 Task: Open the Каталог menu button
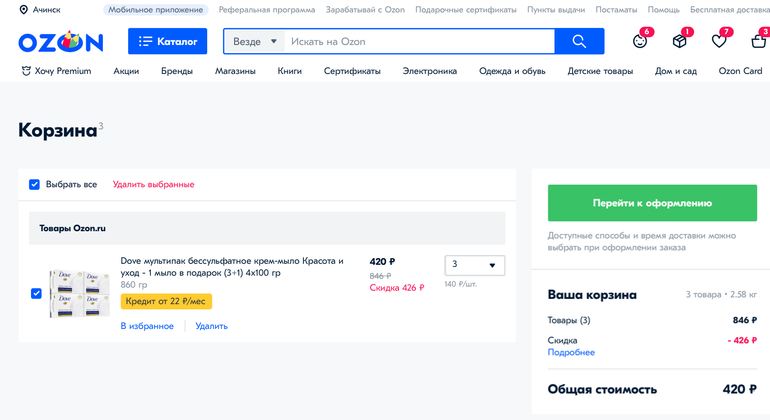coord(167,42)
